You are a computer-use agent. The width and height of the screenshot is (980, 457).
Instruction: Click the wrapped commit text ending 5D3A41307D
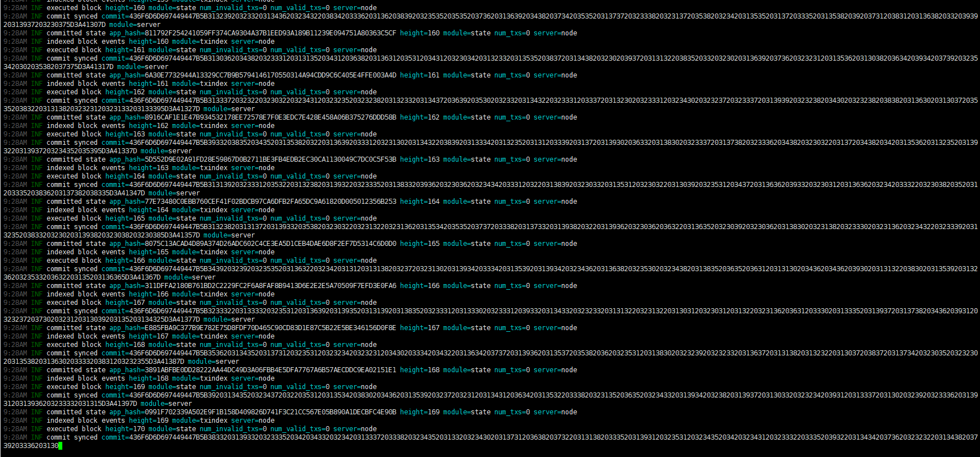(54, 25)
